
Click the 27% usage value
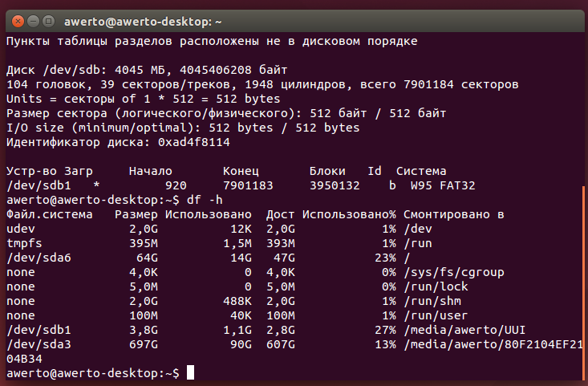(x=385, y=330)
